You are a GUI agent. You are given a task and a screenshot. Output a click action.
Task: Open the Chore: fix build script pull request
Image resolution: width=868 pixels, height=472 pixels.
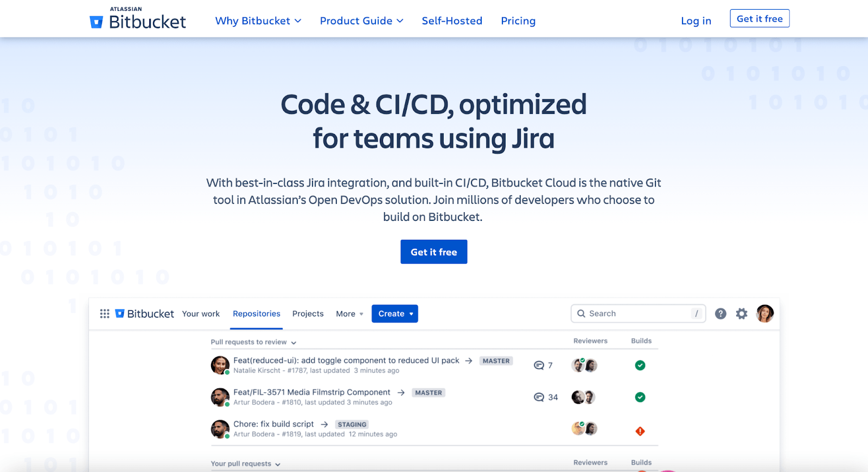(x=273, y=424)
